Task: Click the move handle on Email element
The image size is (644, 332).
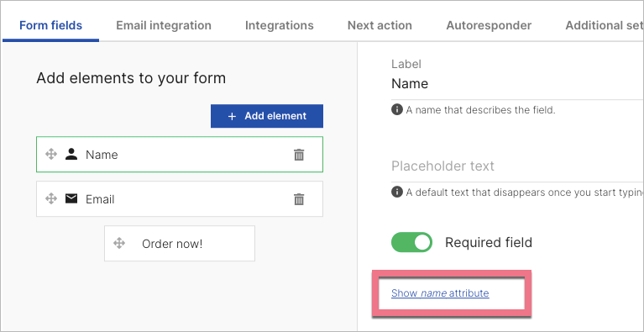Action: (51, 199)
